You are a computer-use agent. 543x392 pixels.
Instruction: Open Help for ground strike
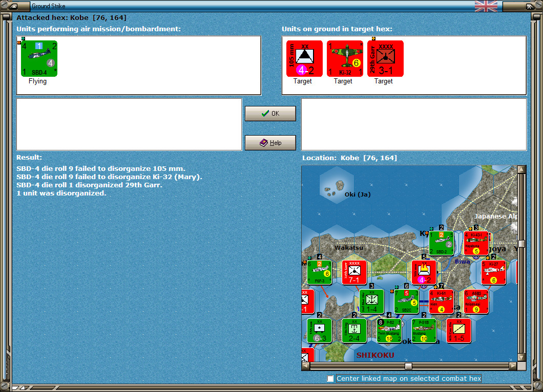(270, 143)
